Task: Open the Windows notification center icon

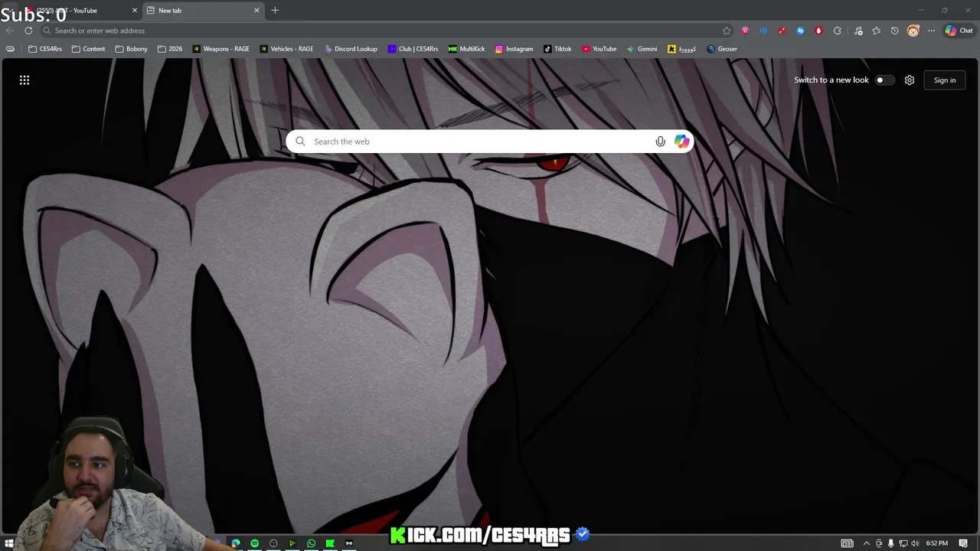Action: tap(963, 543)
